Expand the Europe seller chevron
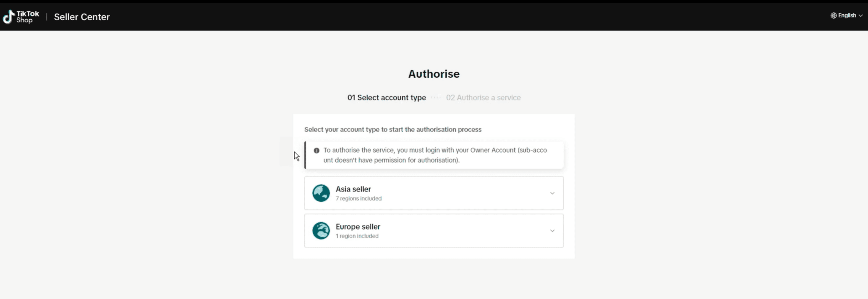868x299 pixels. 552,231
